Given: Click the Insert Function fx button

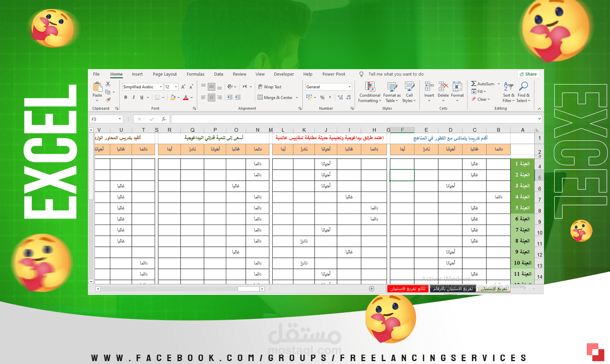Looking at the screenshot, I should (x=164, y=119).
